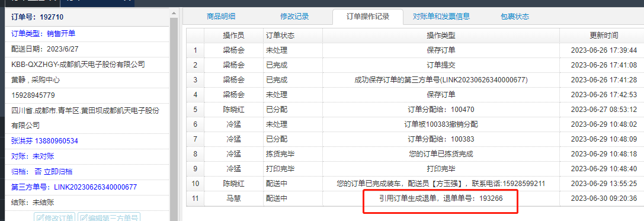The height and width of the screenshot is (221, 644).
Task: Open the 修改记录 tab
Action: [294, 17]
